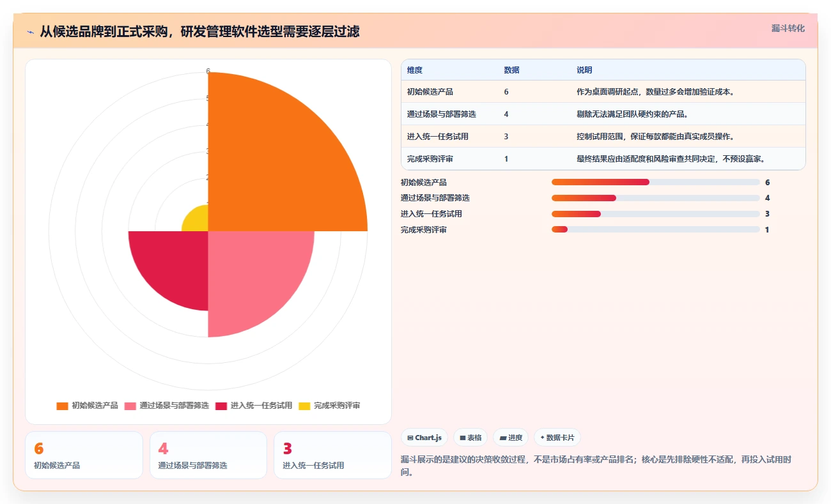Click the 初始候选产品 progress bar
Image resolution: width=831 pixels, height=504 pixels.
(x=656, y=182)
